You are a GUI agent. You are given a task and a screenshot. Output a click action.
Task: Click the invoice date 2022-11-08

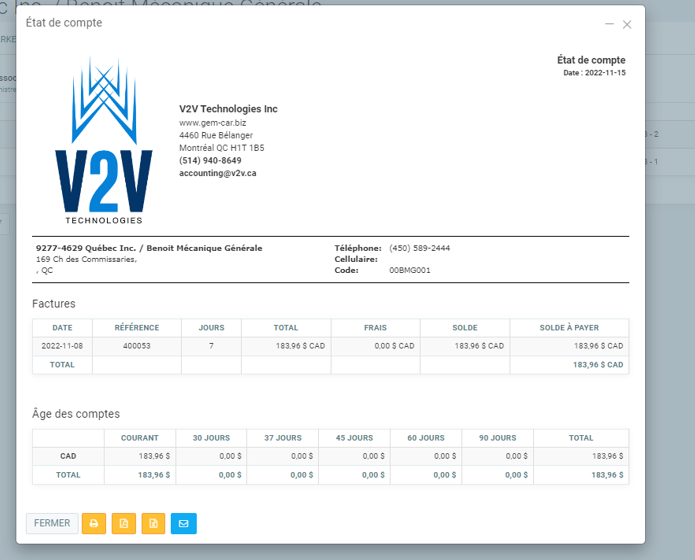click(62, 346)
